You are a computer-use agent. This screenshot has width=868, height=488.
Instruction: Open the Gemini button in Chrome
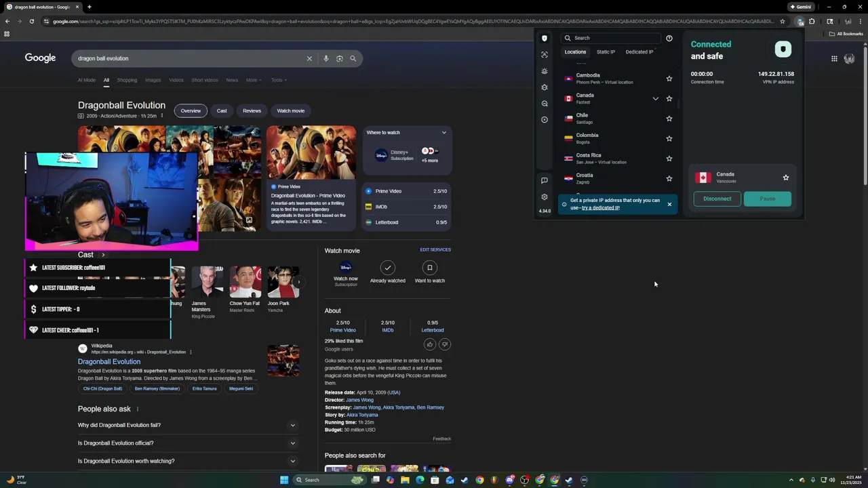[800, 7]
